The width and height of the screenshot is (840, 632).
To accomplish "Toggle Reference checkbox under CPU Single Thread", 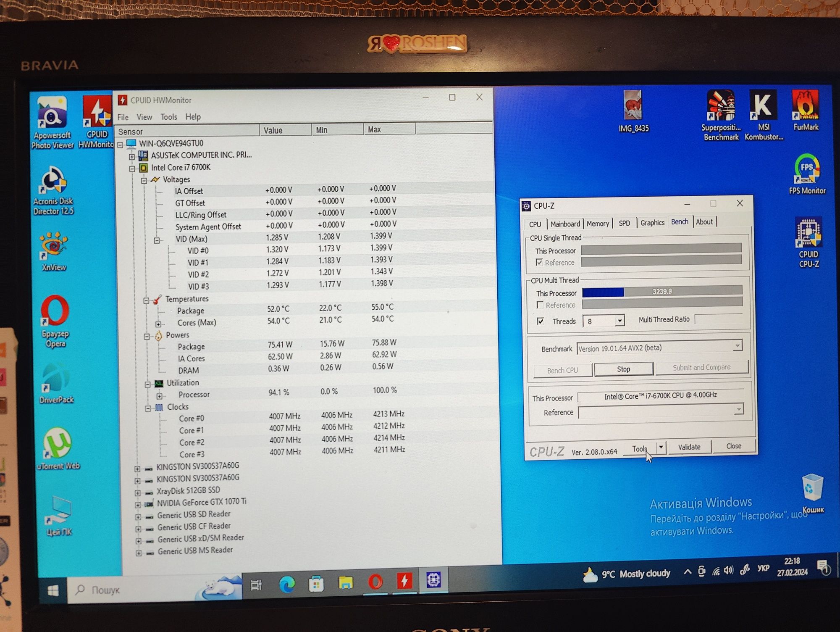I will (x=539, y=263).
